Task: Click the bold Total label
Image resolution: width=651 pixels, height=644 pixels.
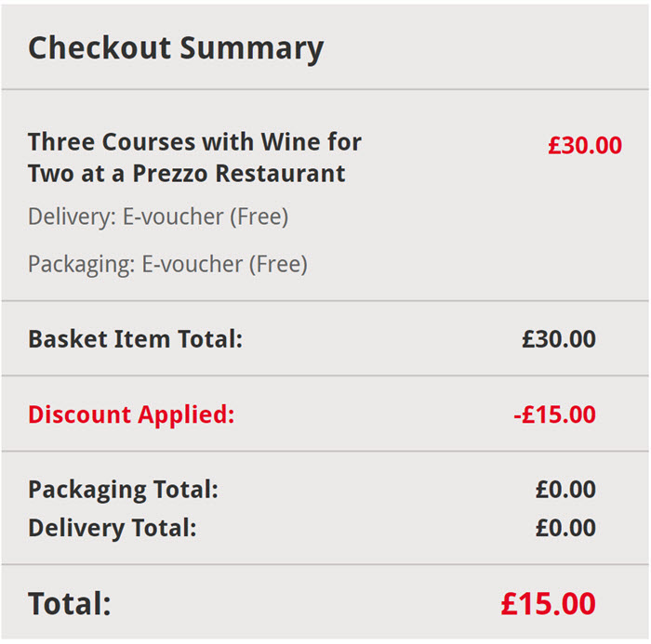Action: click(x=70, y=603)
